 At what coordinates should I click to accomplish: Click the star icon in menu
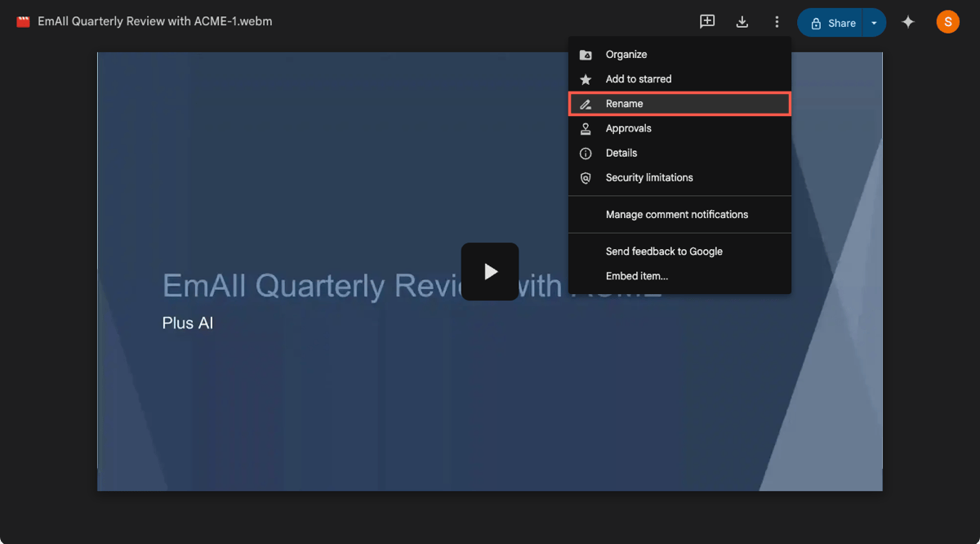coord(586,79)
